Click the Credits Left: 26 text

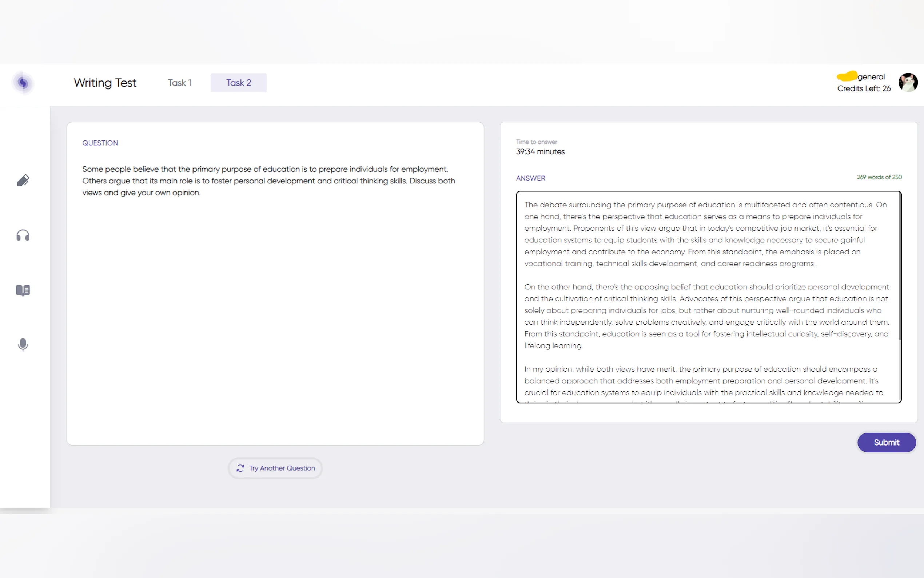pos(864,89)
